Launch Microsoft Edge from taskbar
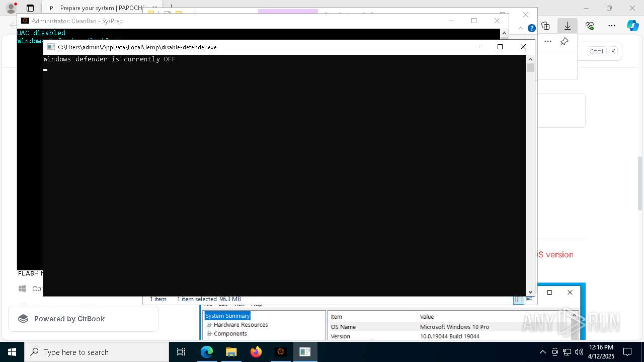Viewport: 644px width, 362px height. [207, 352]
